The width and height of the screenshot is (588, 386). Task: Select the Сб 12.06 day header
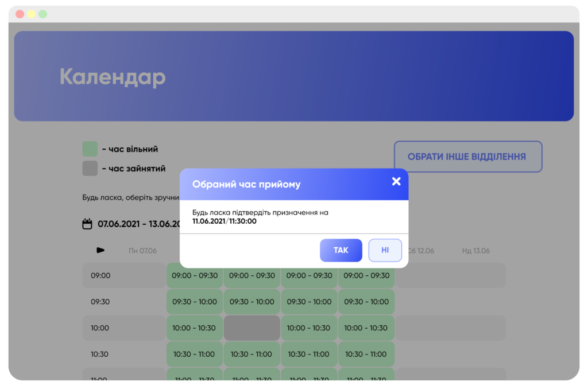pyautogui.click(x=421, y=251)
